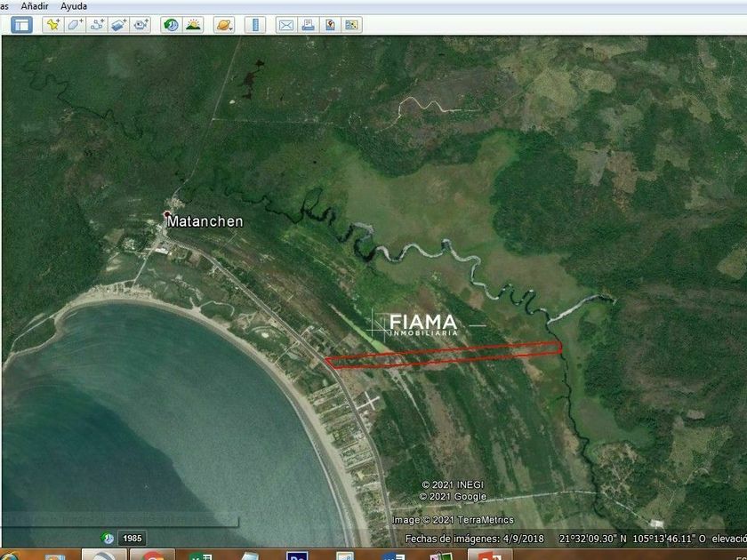Toggle the sunlight across landscape button
The height and width of the screenshot is (560, 747).
click(x=193, y=25)
